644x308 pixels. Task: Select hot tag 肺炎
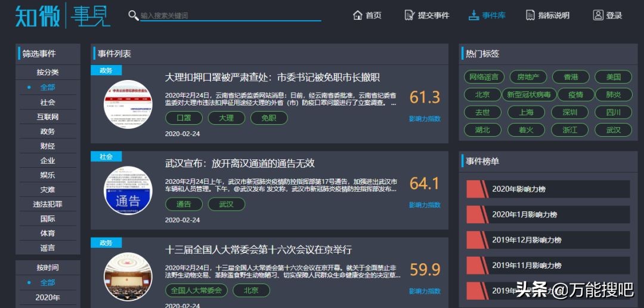[x=614, y=94]
